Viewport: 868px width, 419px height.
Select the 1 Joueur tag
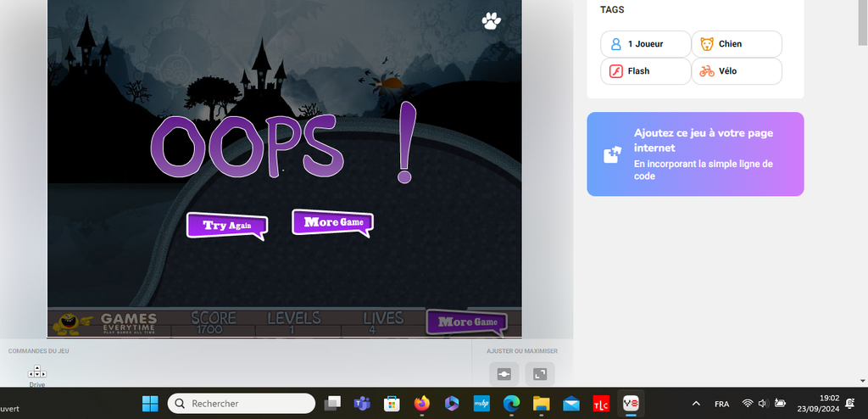(x=645, y=44)
